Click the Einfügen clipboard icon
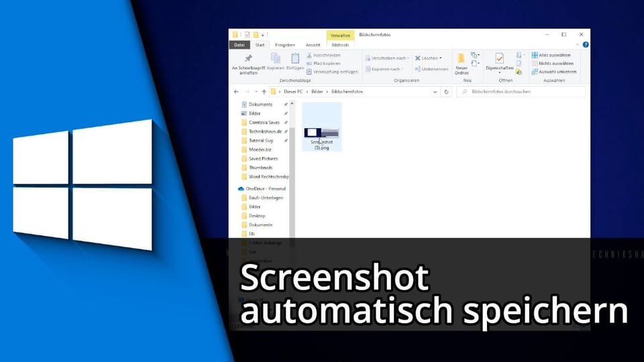 coord(295,59)
